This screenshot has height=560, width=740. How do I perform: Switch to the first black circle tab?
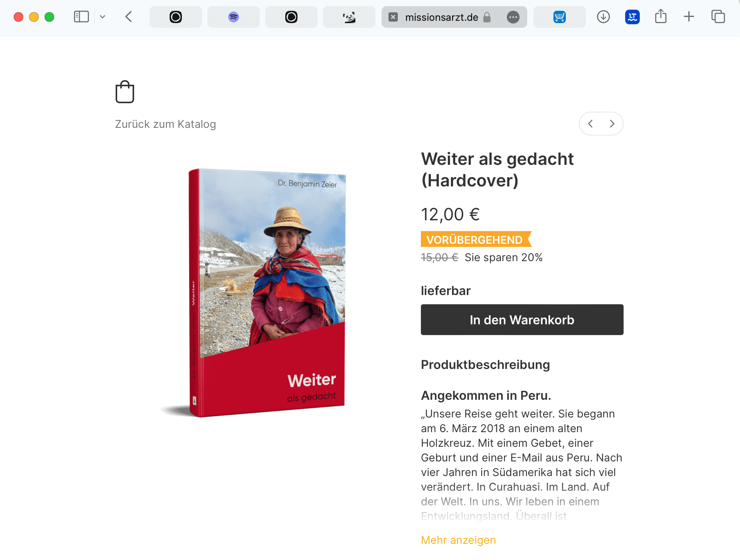(176, 17)
